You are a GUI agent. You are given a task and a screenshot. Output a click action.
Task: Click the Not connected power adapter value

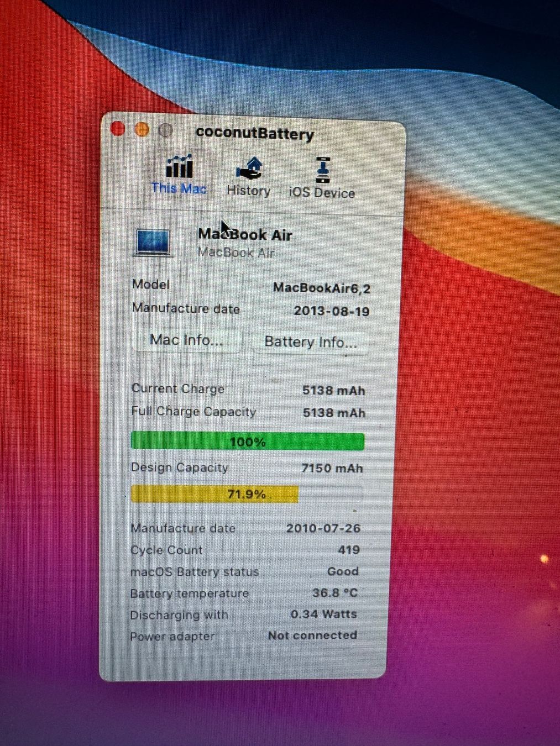pyautogui.click(x=312, y=635)
